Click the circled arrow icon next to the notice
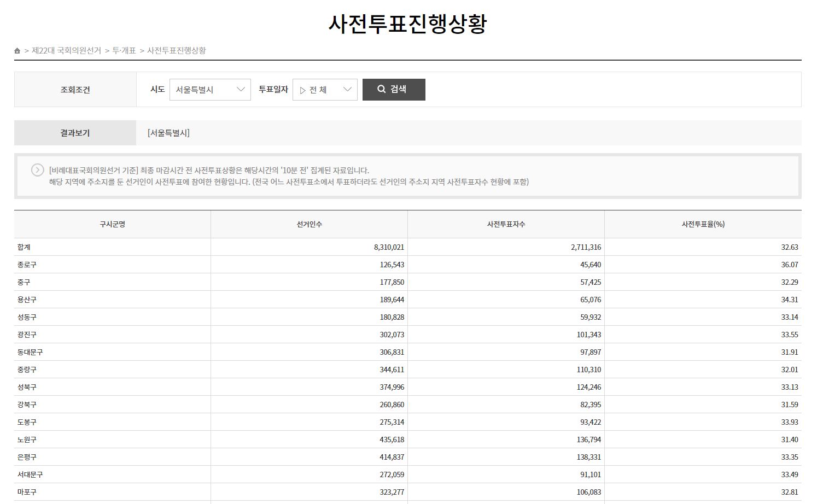 pyautogui.click(x=37, y=170)
